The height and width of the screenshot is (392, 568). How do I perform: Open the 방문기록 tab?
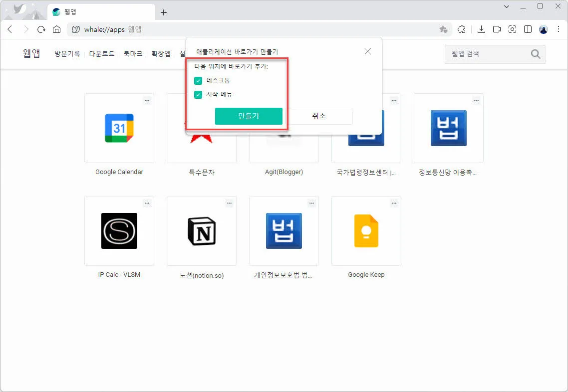point(67,54)
